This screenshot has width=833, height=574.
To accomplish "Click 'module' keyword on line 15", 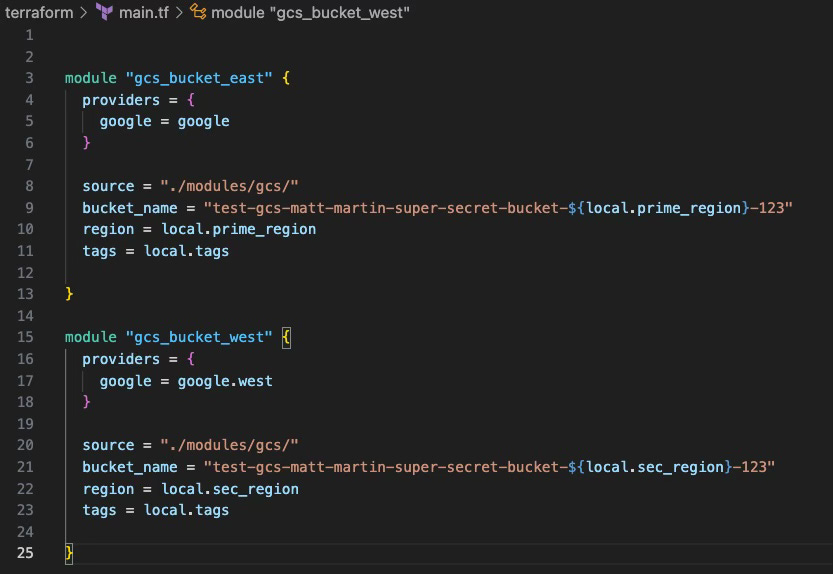I will (91, 337).
